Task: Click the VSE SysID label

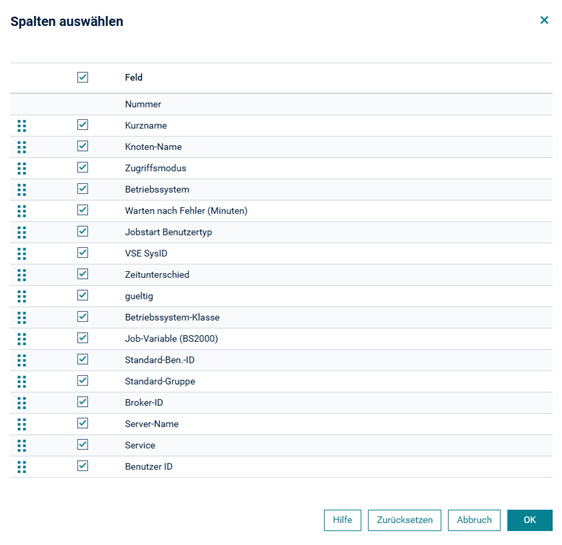Action: [146, 254]
